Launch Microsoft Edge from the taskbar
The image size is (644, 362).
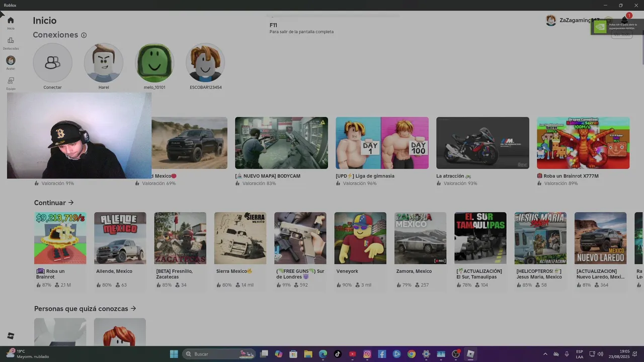(323, 354)
